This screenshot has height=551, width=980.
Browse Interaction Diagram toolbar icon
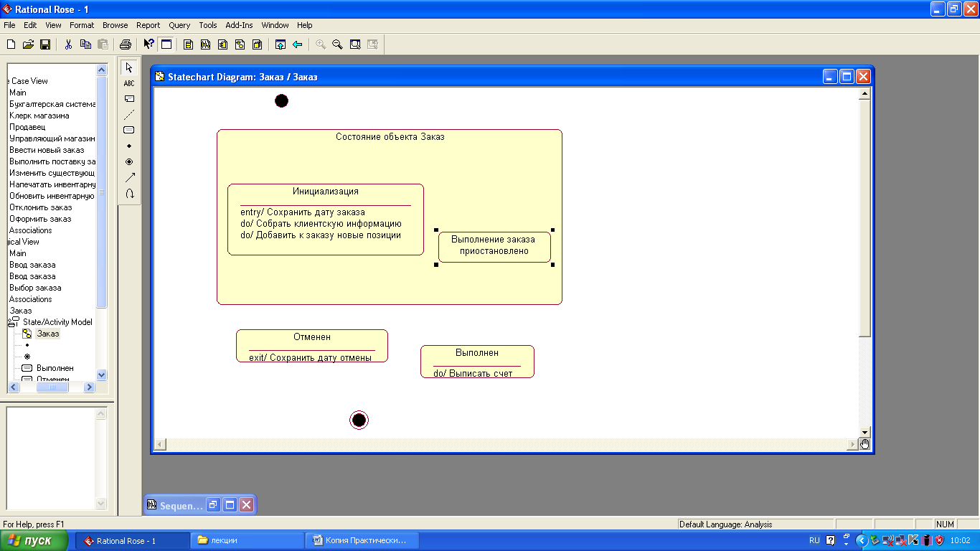pos(206,44)
